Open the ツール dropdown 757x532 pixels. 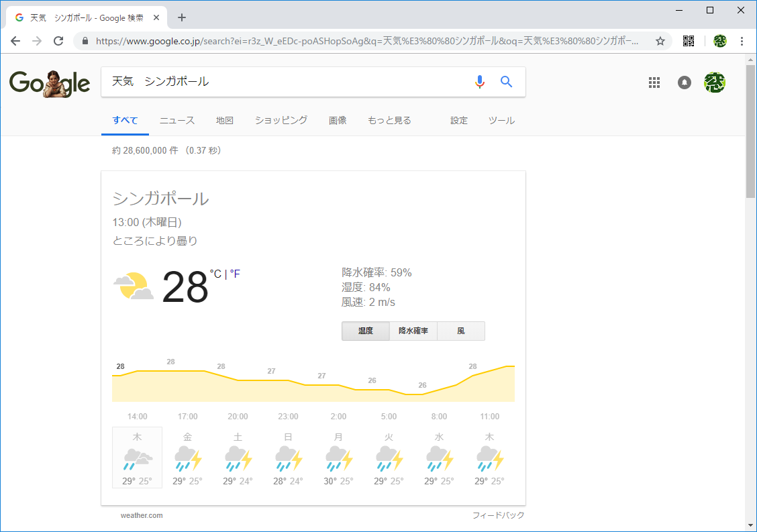point(501,120)
